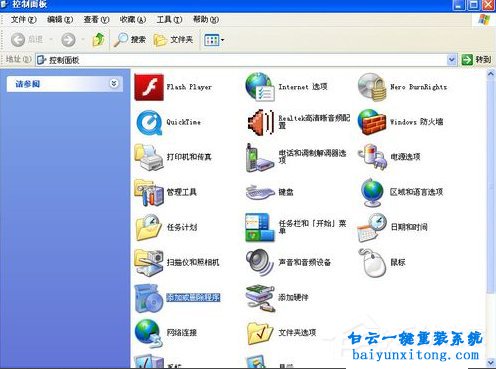Open 添加或删除程序 icon
The width and height of the screenshot is (496, 369).
click(x=149, y=298)
